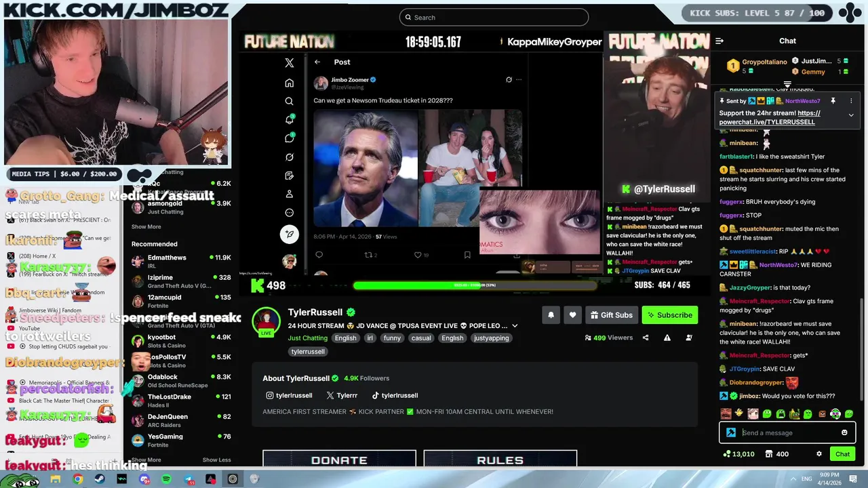Image resolution: width=868 pixels, height=488 pixels.
Task: Click the back arrow next to Post
Action: (317, 62)
